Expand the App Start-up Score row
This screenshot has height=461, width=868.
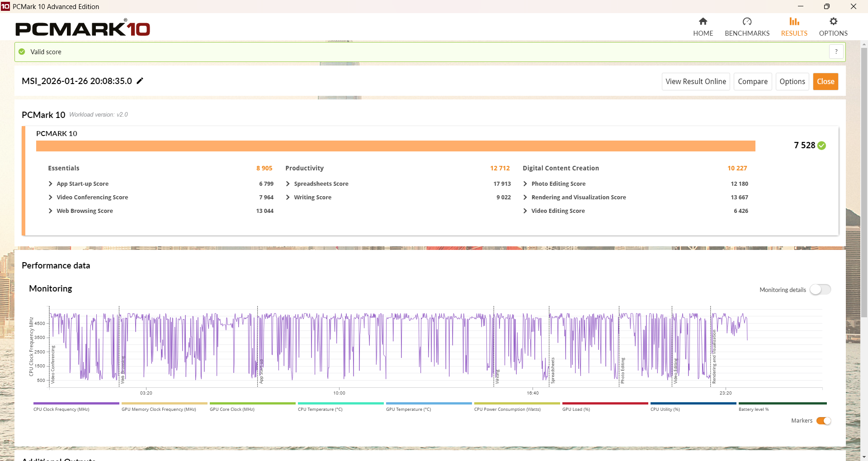pyautogui.click(x=51, y=184)
